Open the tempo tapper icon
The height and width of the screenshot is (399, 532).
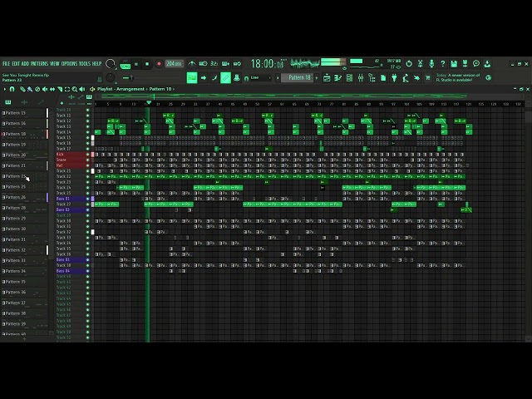coord(406,78)
